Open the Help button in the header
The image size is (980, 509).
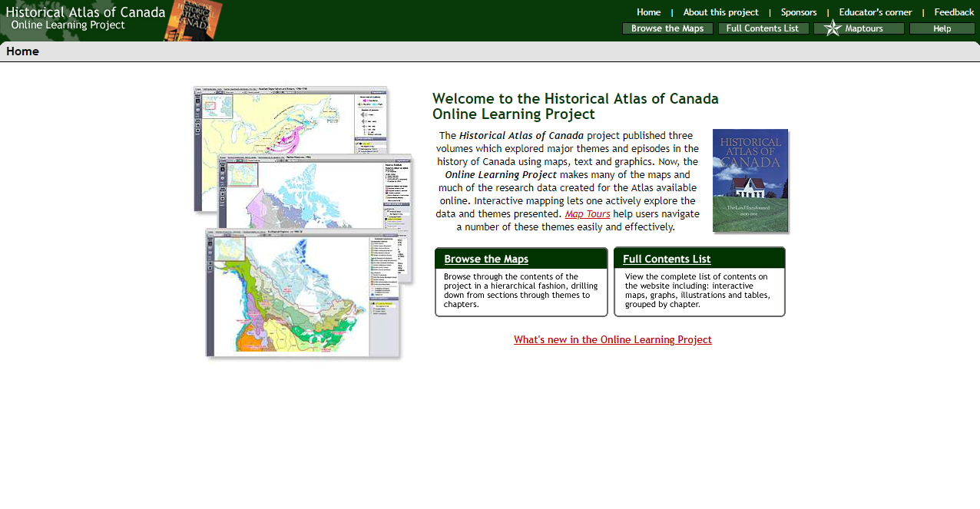pyautogui.click(x=942, y=28)
